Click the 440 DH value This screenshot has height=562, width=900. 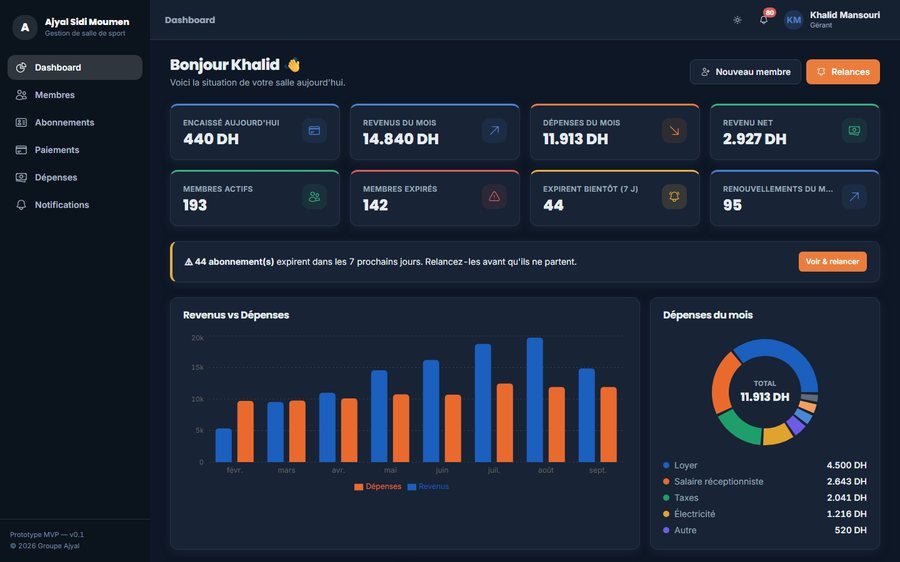(211, 139)
